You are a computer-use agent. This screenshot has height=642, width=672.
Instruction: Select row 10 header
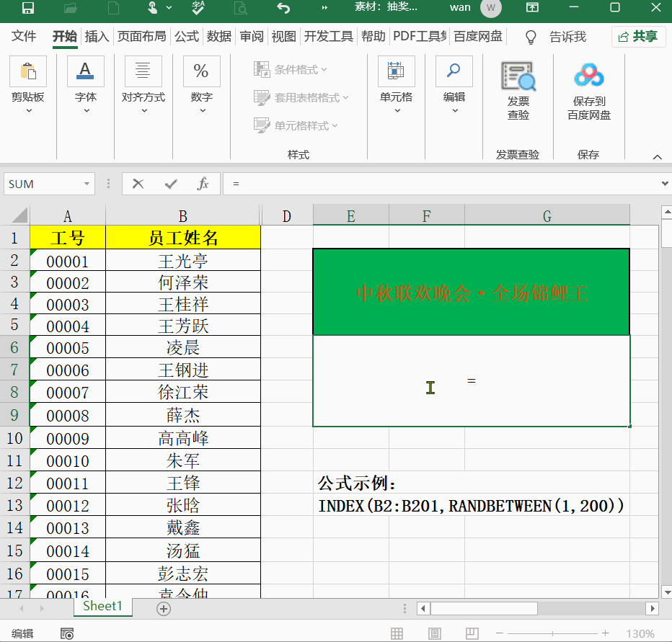click(x=14, y=437)
